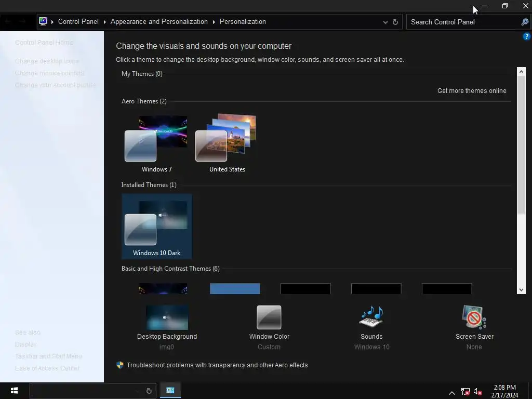Open the clock showing 2:08 PM
532x399 pixels.
pos(504,391)
